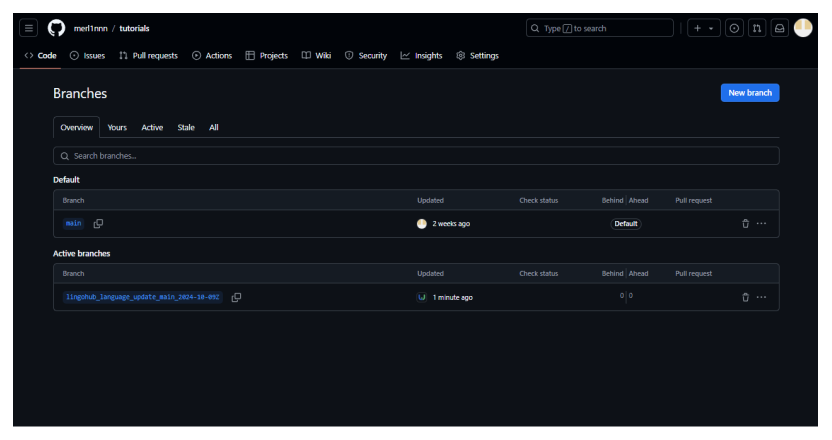Image resolution: width=832 pixels, height=440 pixels.
Task: Open the tutorials repository link
Action: pos(134,29)
